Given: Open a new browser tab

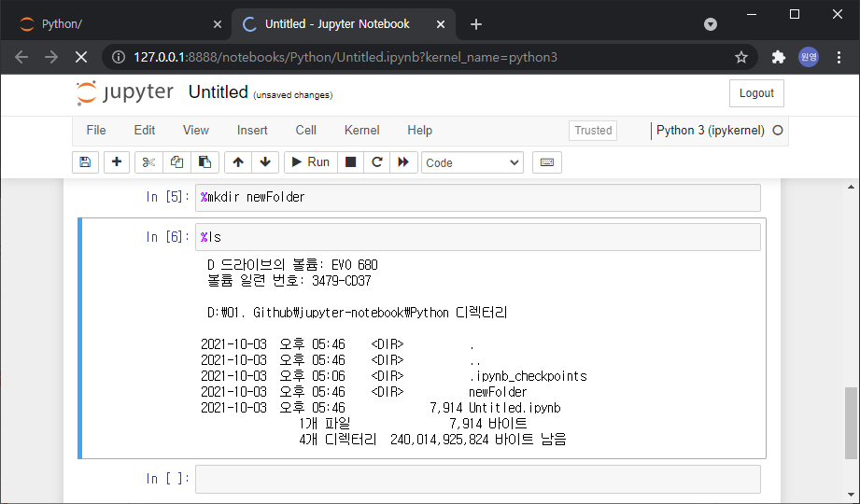Looking at the screenshot, I should pyautogui.click(x=476, y=24).
